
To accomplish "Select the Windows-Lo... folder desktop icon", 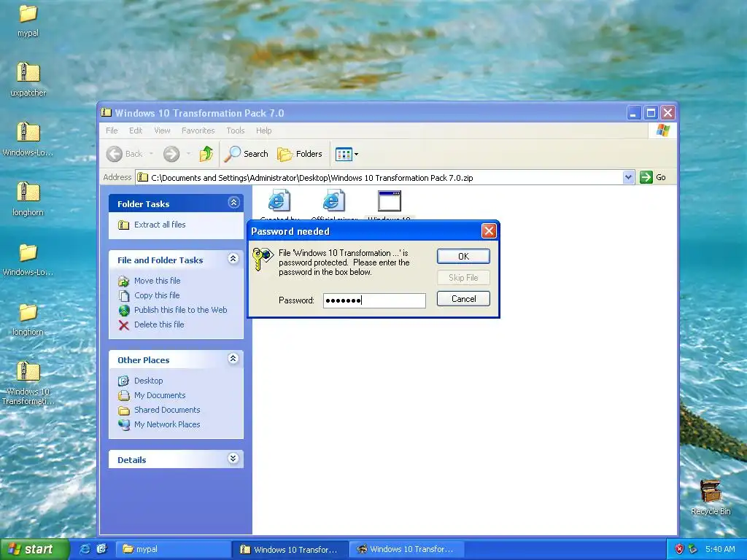I will [28, 260].
